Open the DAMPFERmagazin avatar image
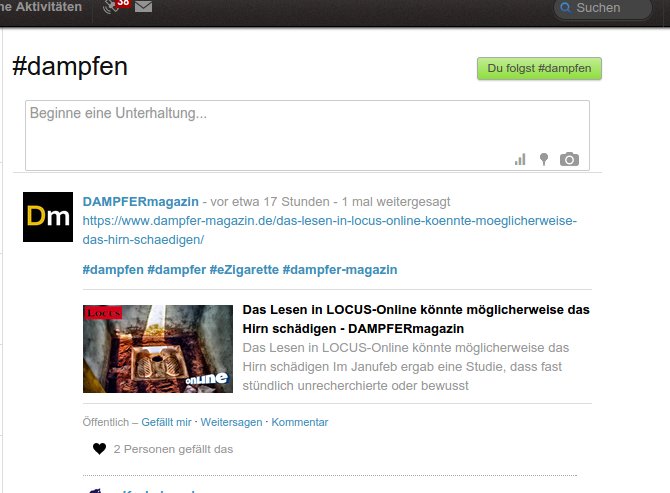 pos(48,217)
